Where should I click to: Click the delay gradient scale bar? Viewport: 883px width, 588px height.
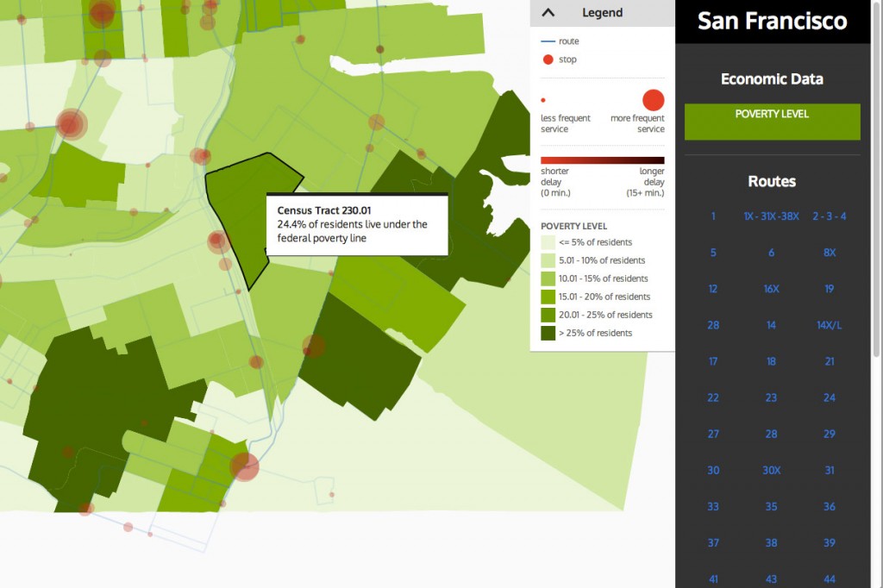(603, 160)
